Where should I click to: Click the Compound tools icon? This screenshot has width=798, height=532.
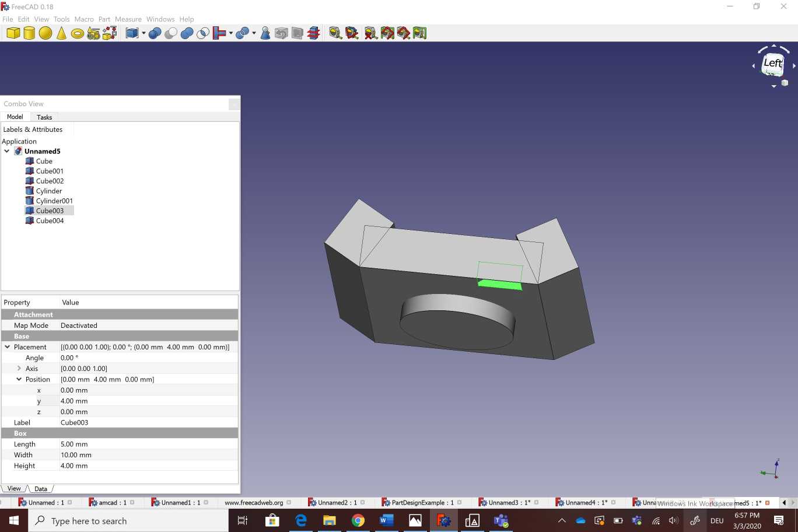(x=132, y=33)
